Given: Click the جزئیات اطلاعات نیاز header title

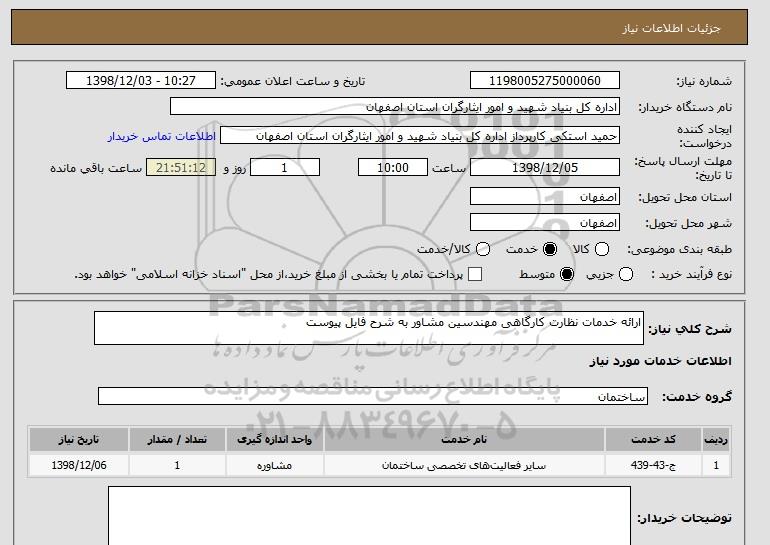Looking at the screenshot, I should (x=671, y=28).
